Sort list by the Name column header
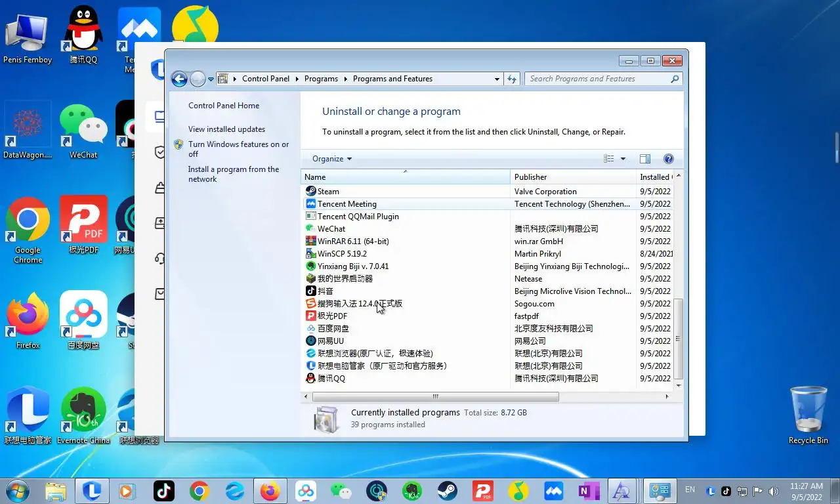Screen dimensions: 840x504 pyautogui.click(x=406, y=177)
